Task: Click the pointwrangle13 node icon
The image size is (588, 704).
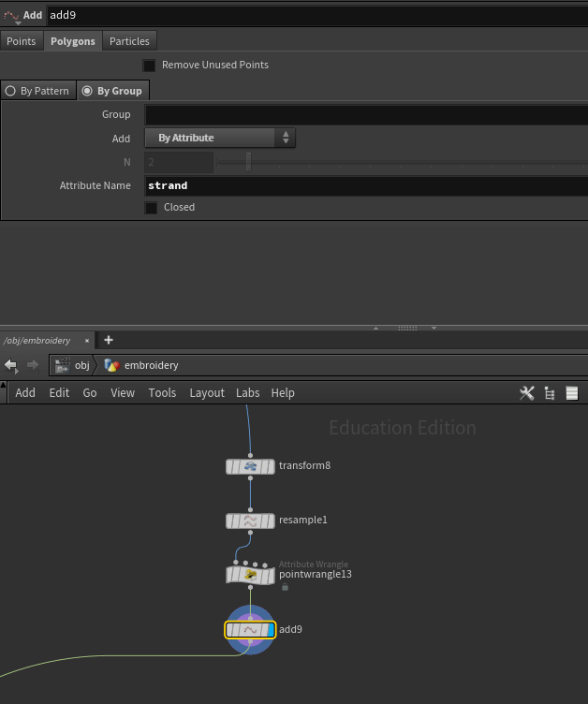Action: (250, 575)
